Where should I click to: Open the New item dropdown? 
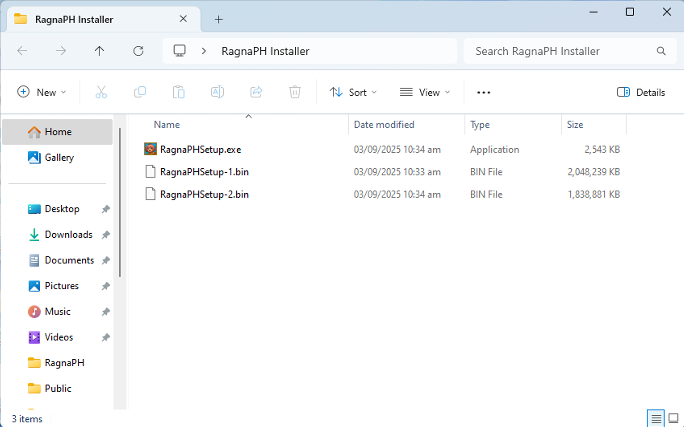(42, 92)
